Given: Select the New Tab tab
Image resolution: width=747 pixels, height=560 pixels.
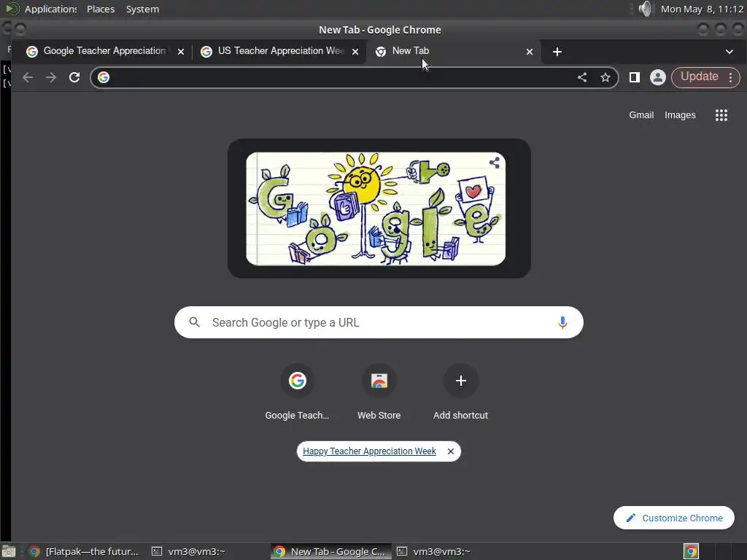Looking at the screenshot, I should (454, 51).
